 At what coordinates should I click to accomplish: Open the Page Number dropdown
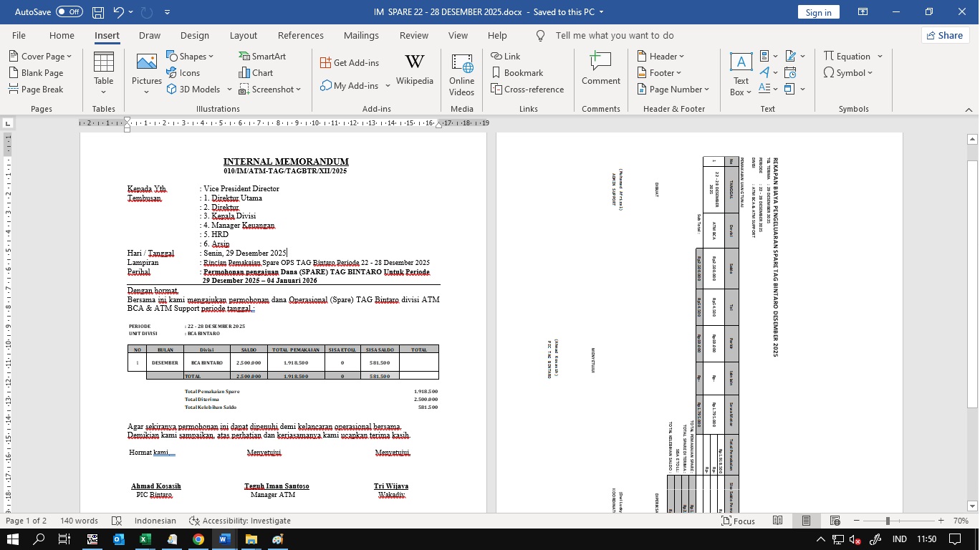click(x=673, y=89)
